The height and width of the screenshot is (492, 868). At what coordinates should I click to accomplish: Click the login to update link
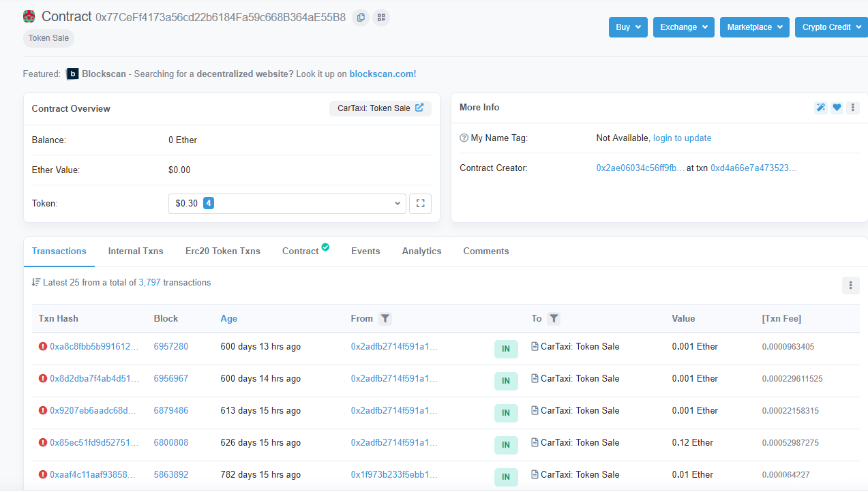[682, 138]
